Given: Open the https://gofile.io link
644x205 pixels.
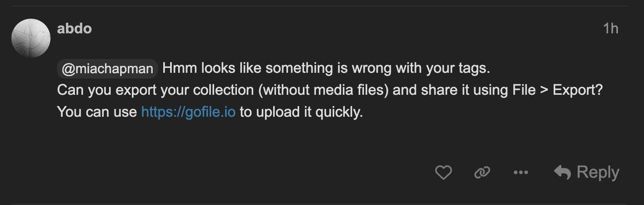Looking at the screenshot, I should pos(188,112).
